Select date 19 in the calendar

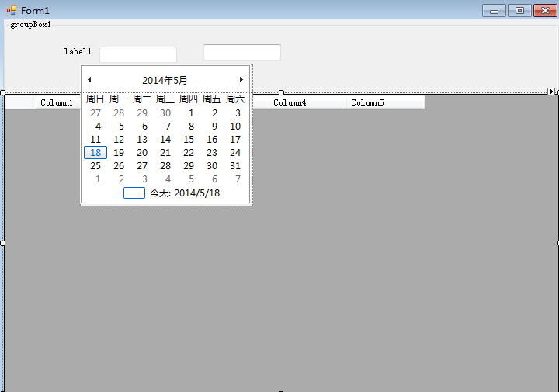point(119,152)
